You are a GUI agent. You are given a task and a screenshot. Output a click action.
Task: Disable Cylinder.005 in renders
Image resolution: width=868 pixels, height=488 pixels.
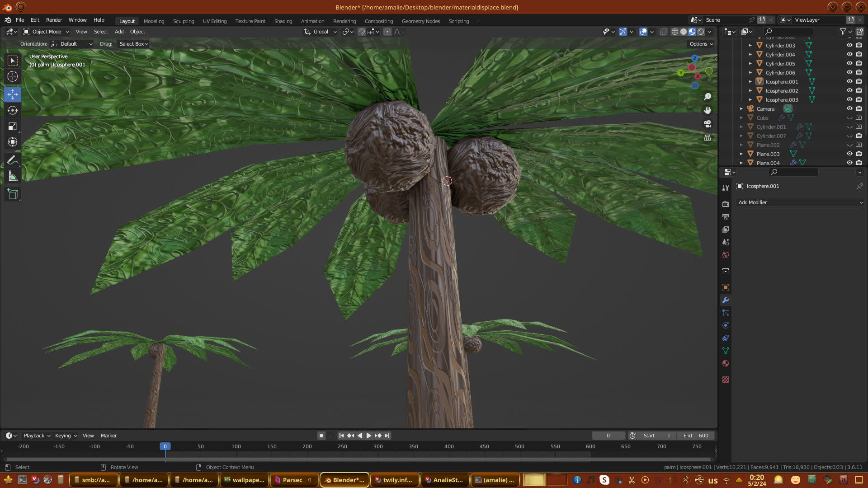(859, 64)
